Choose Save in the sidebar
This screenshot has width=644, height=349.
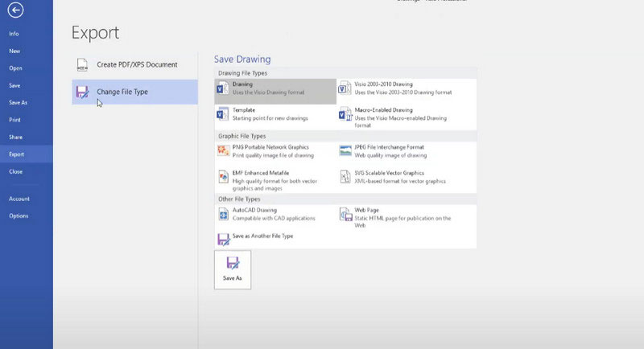pos(14,85)
